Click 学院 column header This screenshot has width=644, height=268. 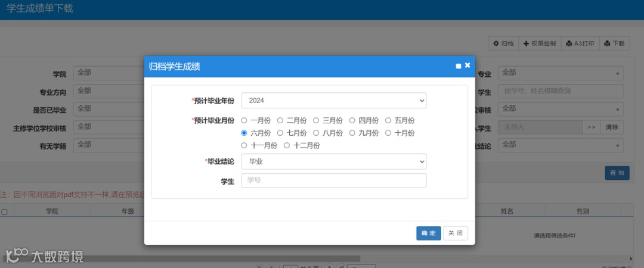point(52,211)
